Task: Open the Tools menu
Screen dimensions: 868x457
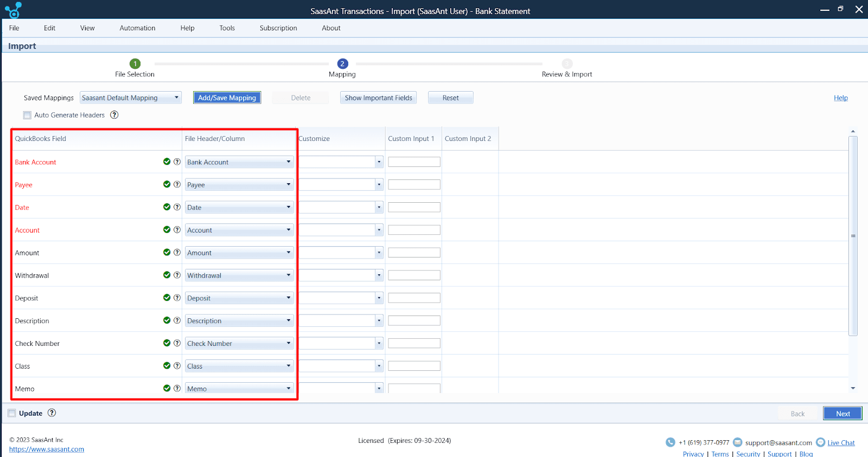Action: pos(227,28)
